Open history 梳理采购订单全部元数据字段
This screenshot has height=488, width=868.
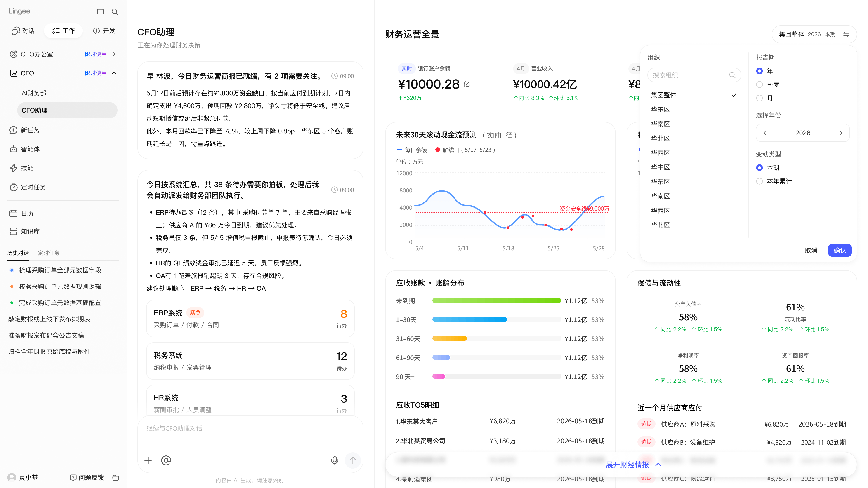tap(60, 270)
